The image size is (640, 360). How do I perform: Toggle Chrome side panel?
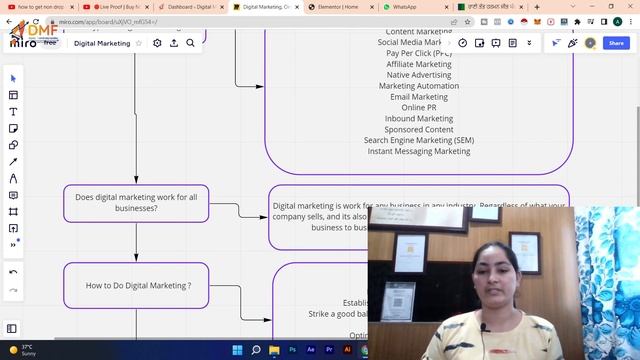coord(604,22)
